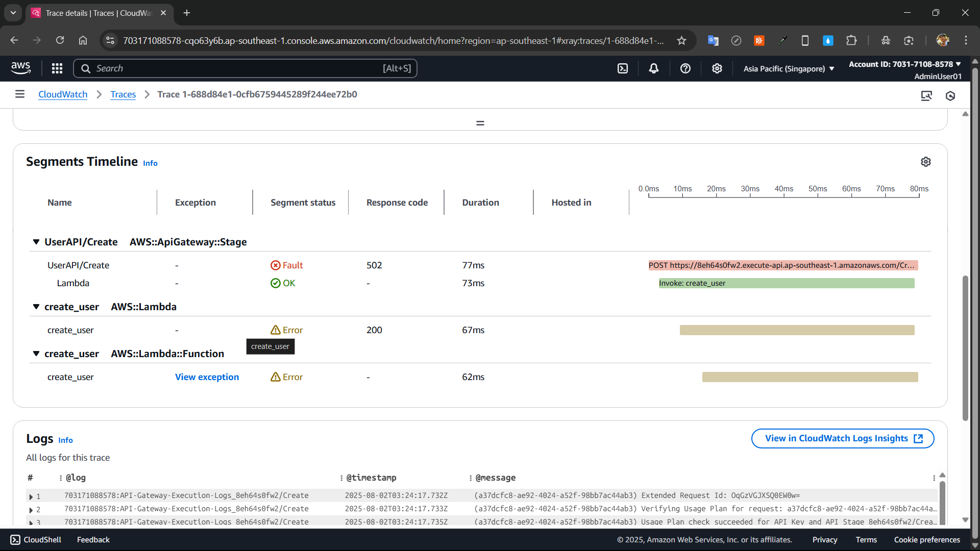Image resolution: width=980 pixels, height=551 pixels.
Task: Click the browser profile avatar
Action: pos(943,40)
